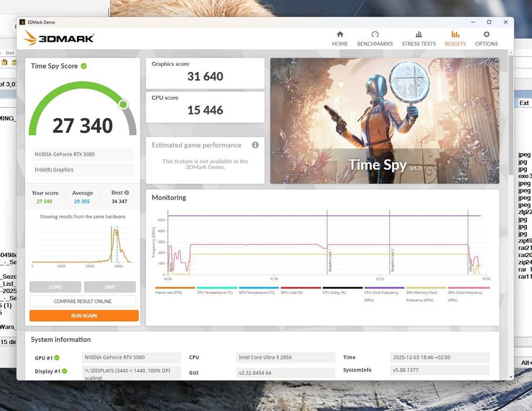
Task: Toggle CPU Utility (%) legend entry
Action: click(342, 291)
